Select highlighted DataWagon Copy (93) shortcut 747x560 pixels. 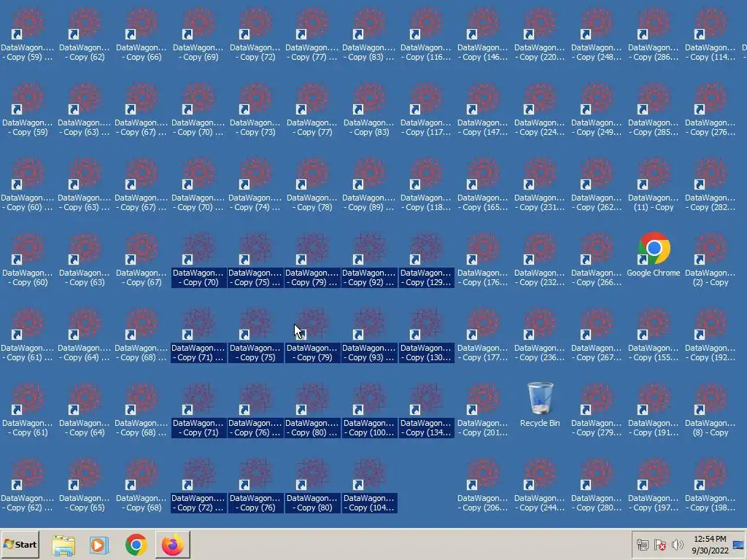(369, 335)
